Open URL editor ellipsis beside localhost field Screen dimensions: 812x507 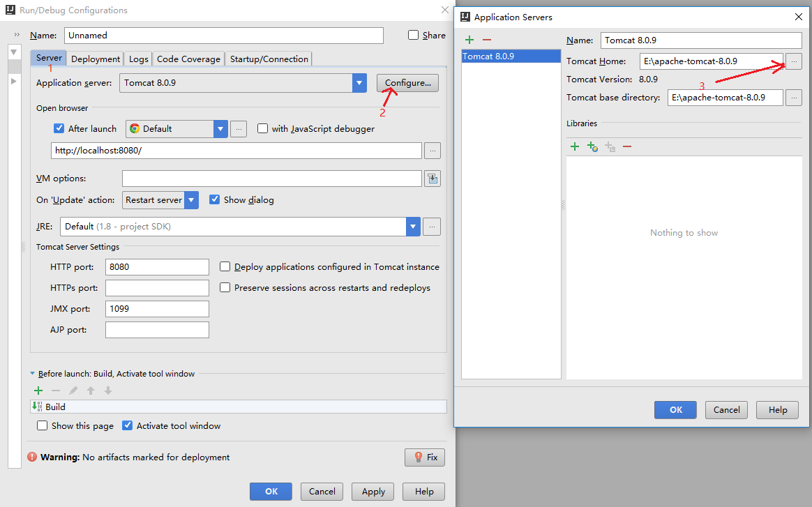point(433,151)
